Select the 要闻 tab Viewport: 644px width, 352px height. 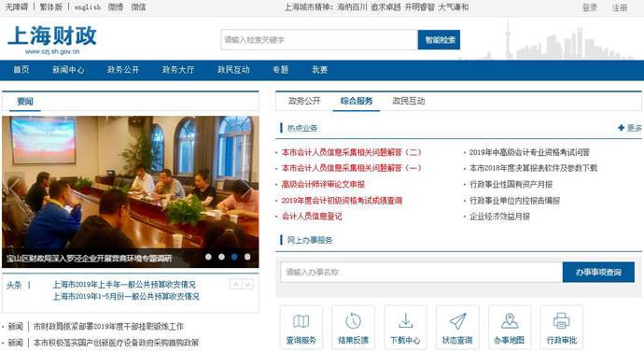click(25, 102)
